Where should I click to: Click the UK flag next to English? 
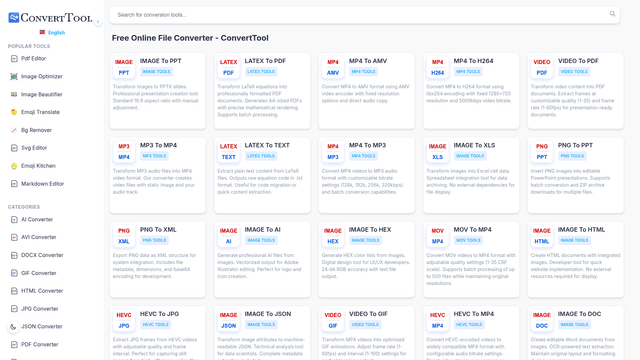click(x=42, y=32)
